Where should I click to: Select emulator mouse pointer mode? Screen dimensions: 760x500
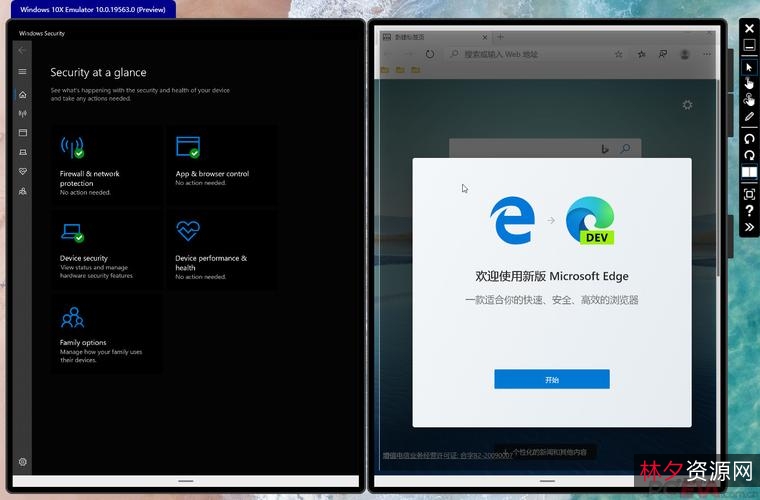point(749,67)
